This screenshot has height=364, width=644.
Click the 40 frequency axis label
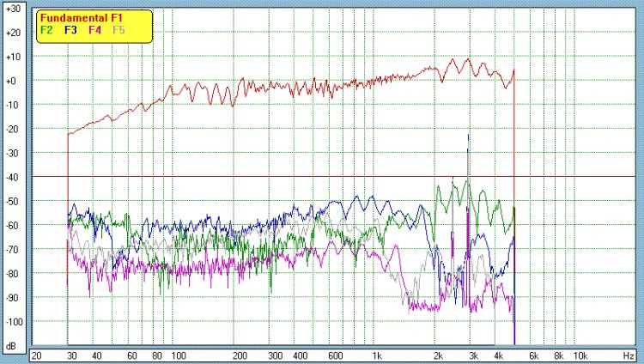(x=97, y=355)
